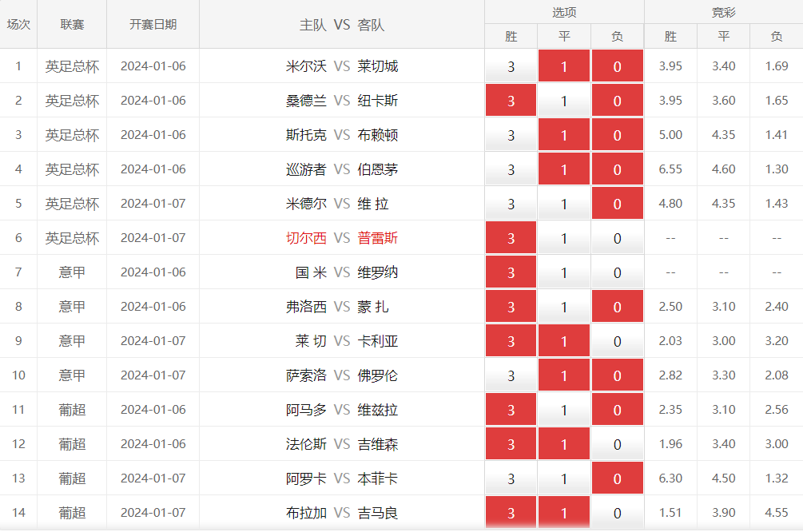Select win option 3 for 萨索洛 VS 佛罗伦

click(x=511, y=375)
